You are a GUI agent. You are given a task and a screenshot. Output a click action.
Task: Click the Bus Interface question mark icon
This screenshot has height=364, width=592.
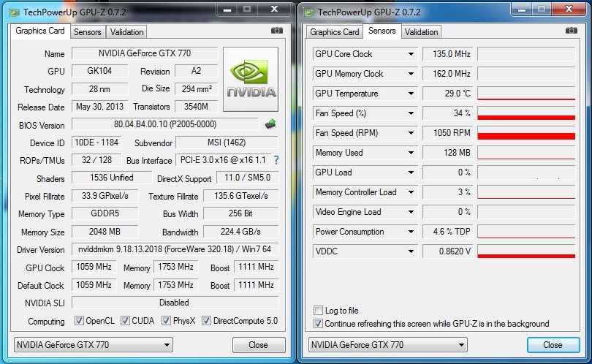(x=276, y=160)
